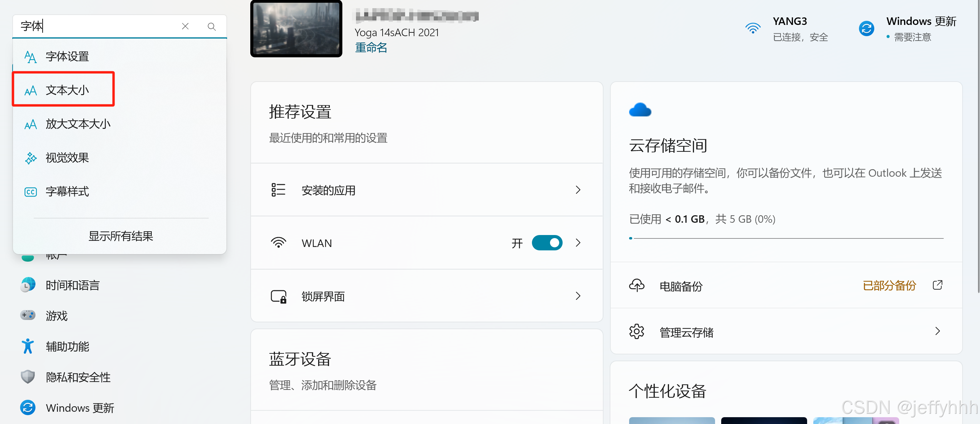Click the Gaming controller icon in sidebar
Image resolution: width=980 pixels, height=424 pixels.
[28, 315]
